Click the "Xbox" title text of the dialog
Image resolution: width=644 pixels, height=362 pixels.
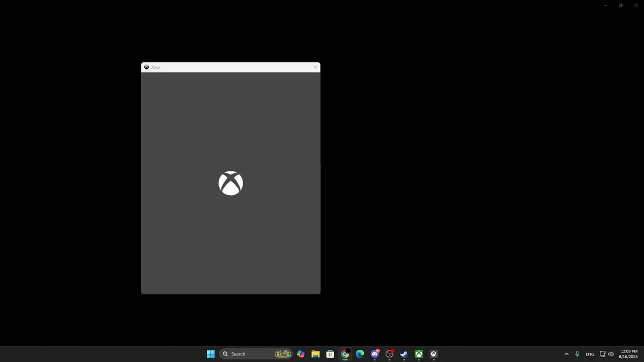click(156, 67)
